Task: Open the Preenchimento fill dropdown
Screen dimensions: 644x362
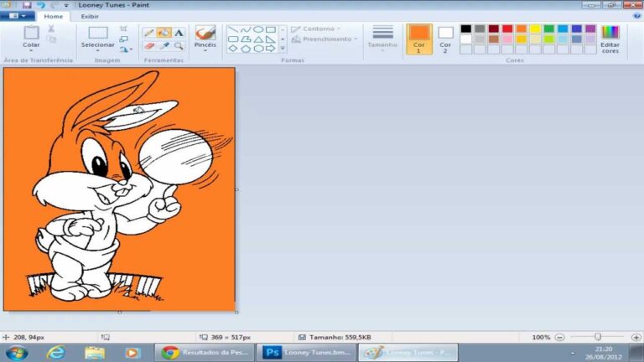Action: pos(325,39)
